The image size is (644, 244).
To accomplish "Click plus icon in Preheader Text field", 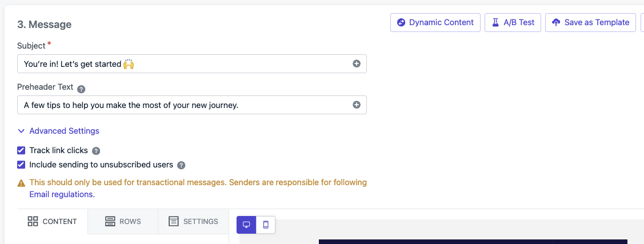I will click(357, 105).
